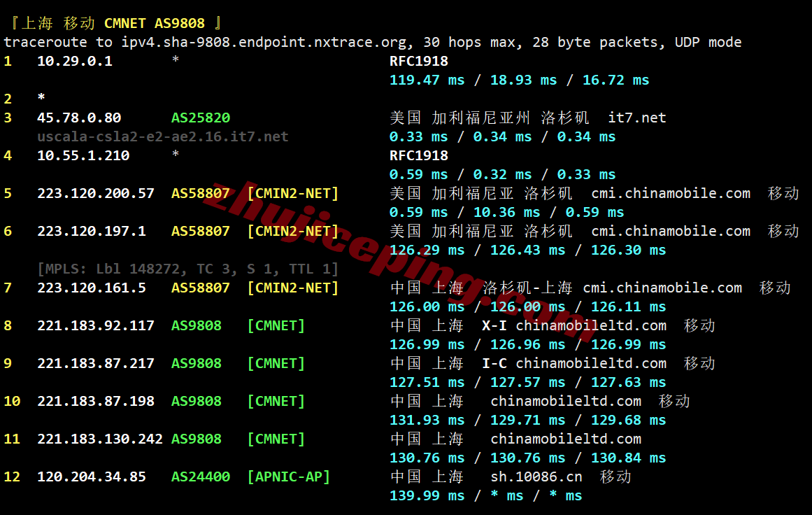812x515 pixels.
Task: Click the 127.51 ms latency value
Action: (427, 382)
